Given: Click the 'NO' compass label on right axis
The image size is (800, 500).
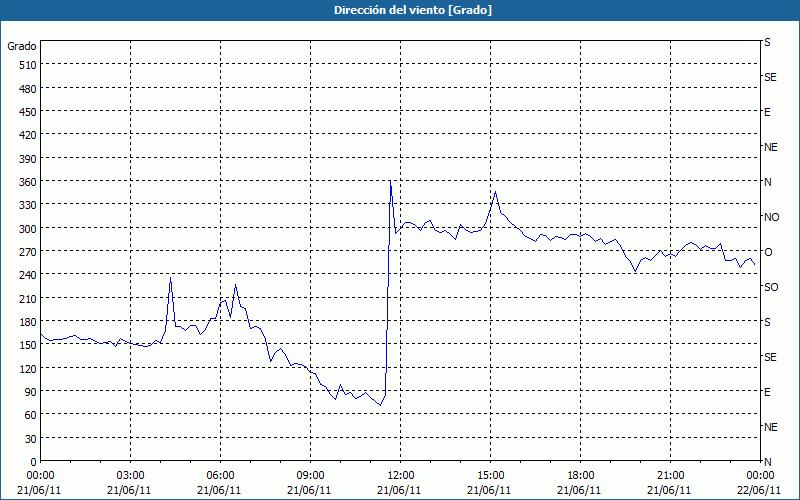Looking at the screenshot, I should (x=771, y=217).
